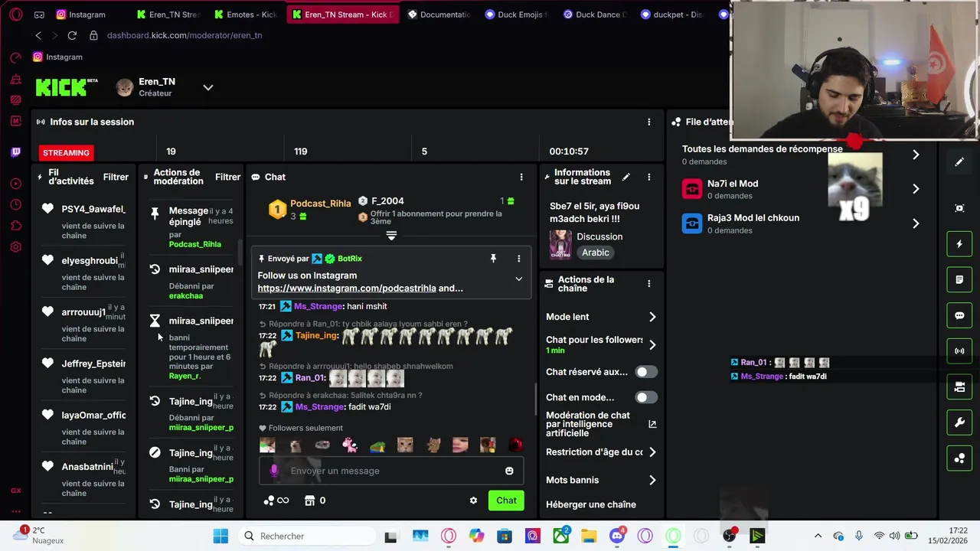Open the emoji picker smiley icon
The height and width of the screenshot is (551, 980).
(509, 471)
